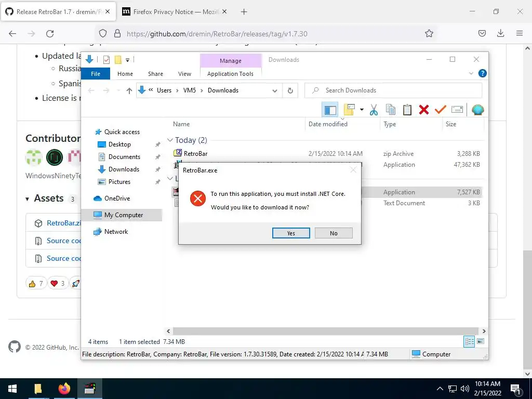Click the Up arrow in Explorer navigation
The image size is (532, 399).
pyautogui.click(x=129, y=90)
